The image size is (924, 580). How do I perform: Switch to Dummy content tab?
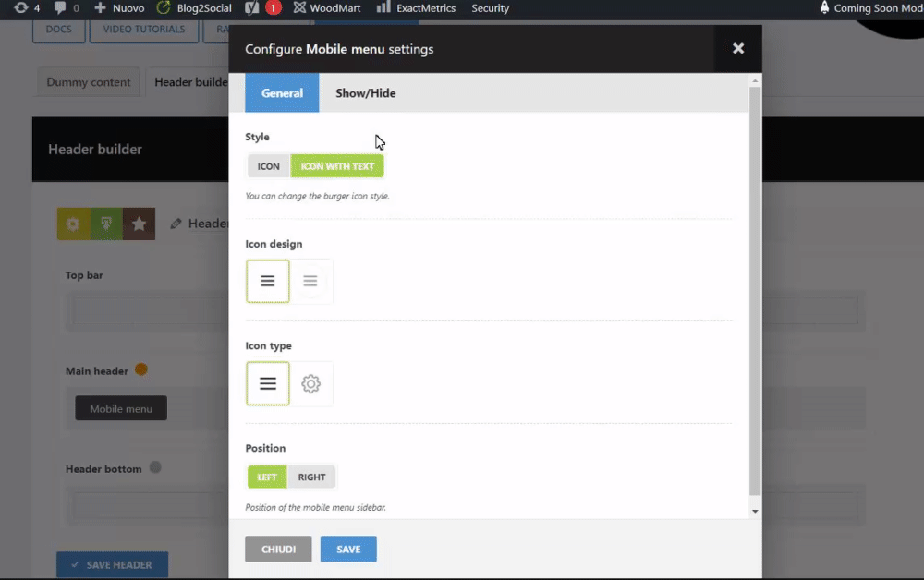click(x=89, y=82)
